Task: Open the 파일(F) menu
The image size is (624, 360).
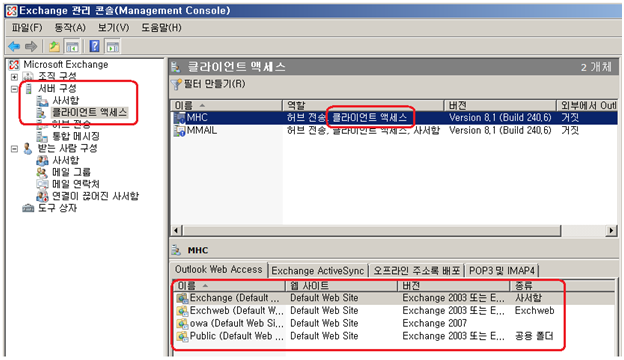Action: coord(27,27)
